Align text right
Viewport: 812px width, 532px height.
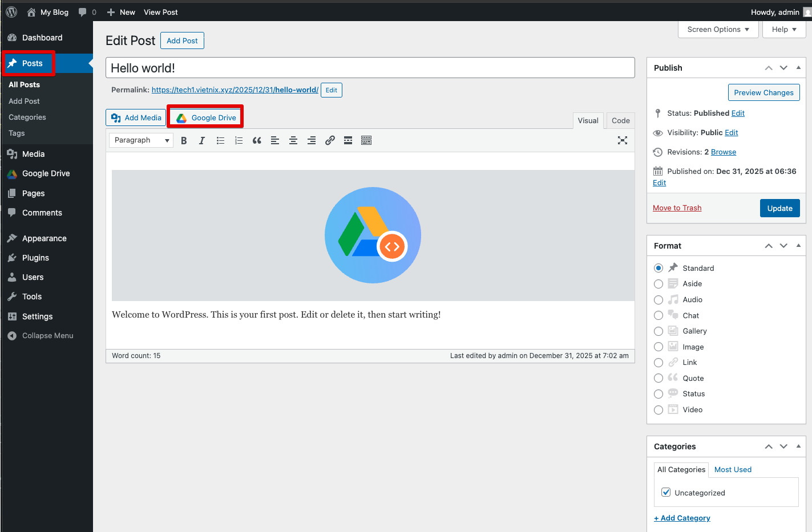click(312, 140)
